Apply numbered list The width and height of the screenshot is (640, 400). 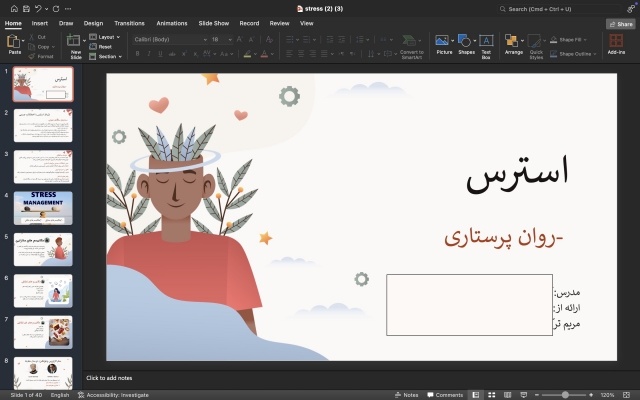[307, 39]
